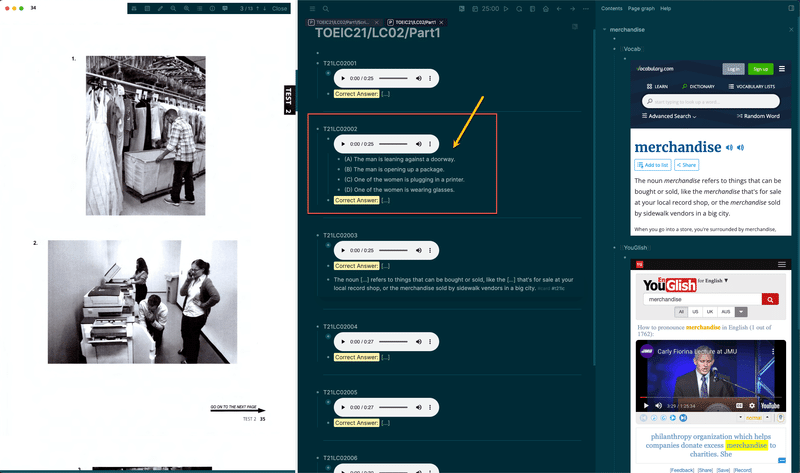The height and width of the screenshot is (473, 800).
Task: Collapse the merchandise sidebar block
Action: [605, 30]
